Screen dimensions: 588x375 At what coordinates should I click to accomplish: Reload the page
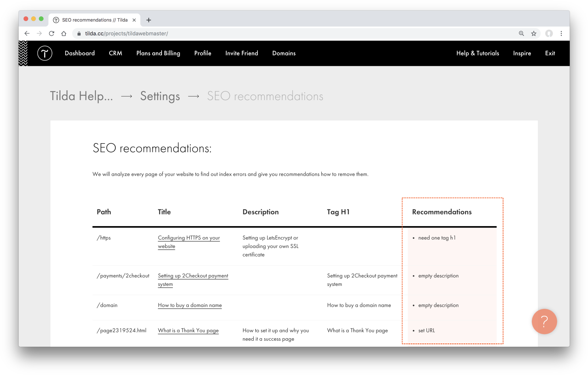[x=52, y=33]
